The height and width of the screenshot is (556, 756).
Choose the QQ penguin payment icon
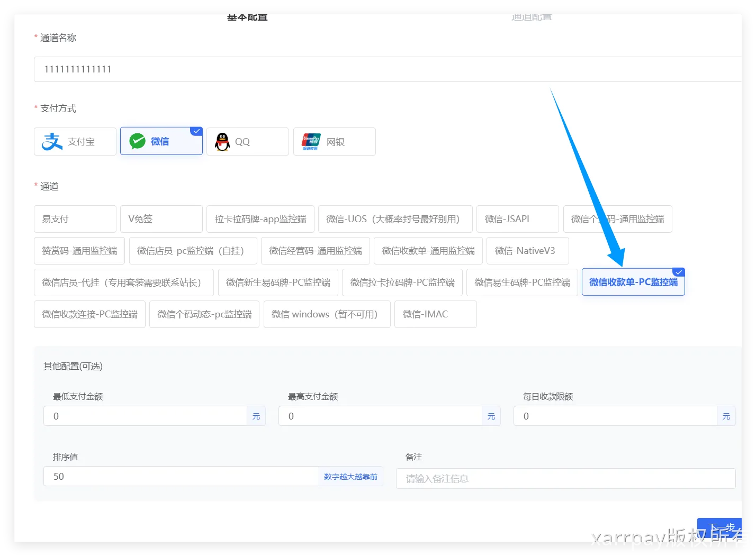tap(223, 142)
